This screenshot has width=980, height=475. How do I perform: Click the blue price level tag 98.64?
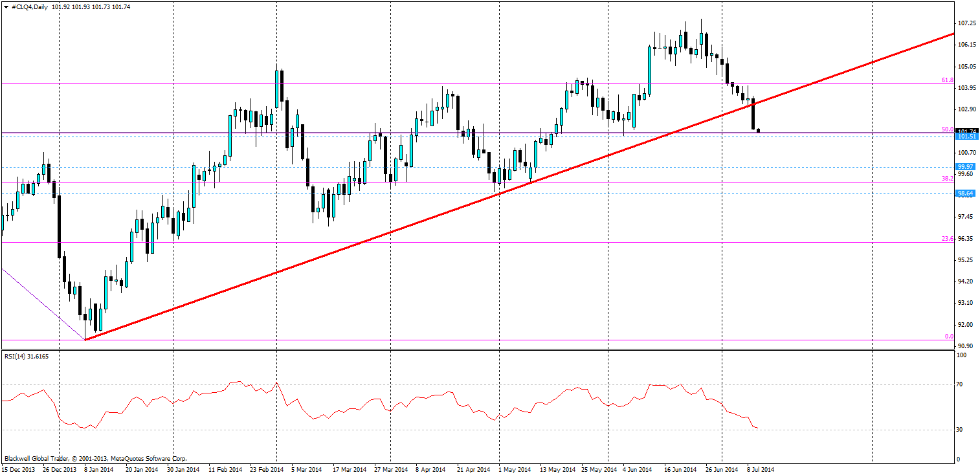pos(966,193)
